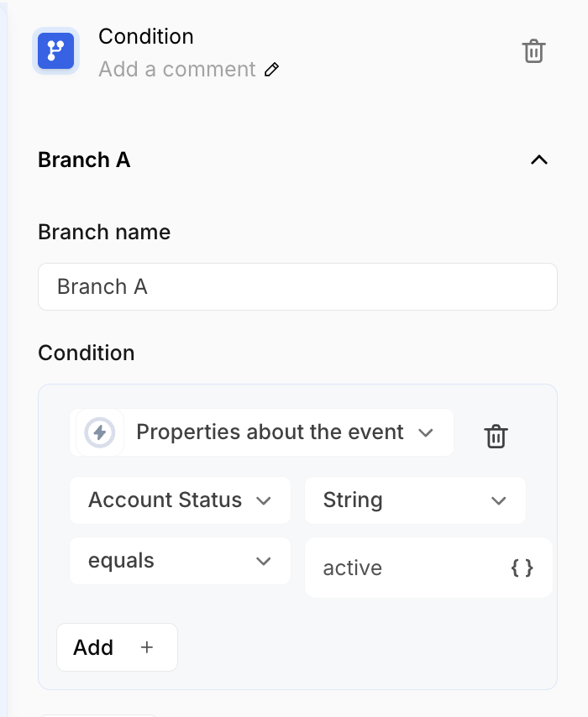Screen dimensions: 588x717
Task: Remove the condition rule with its trash icon
Action: 496,437
